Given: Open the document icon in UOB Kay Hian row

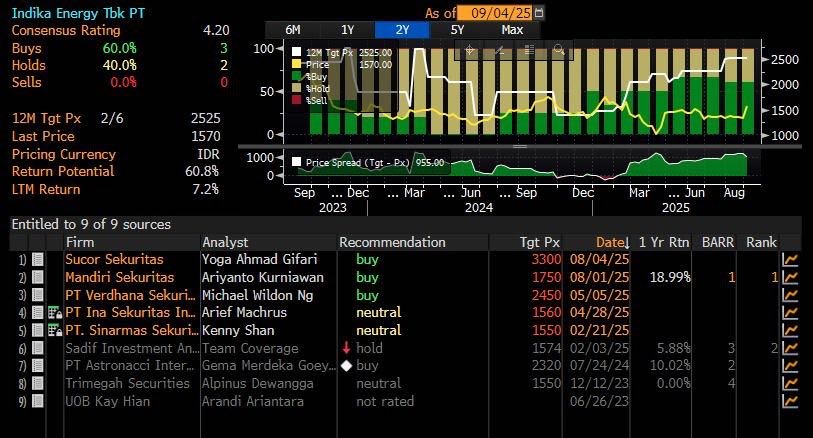Looking at the screenshot, I should (x=37, y=401).
